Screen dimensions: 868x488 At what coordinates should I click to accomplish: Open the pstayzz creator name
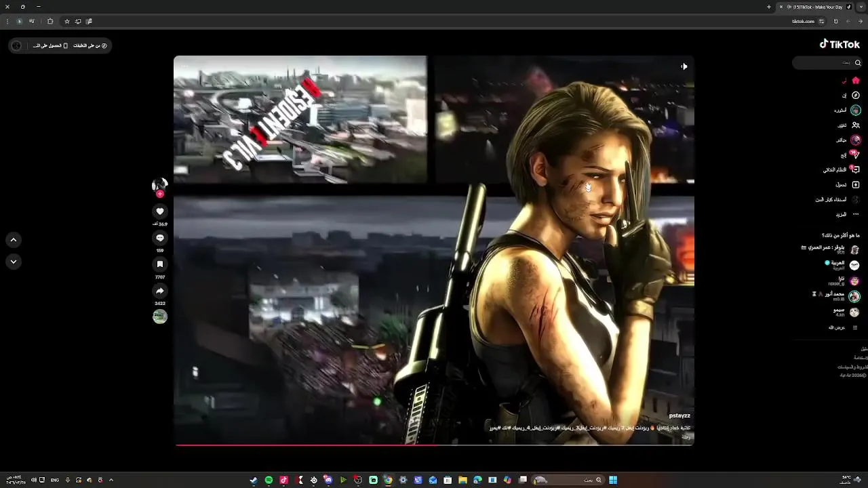[x=679, y=415]
